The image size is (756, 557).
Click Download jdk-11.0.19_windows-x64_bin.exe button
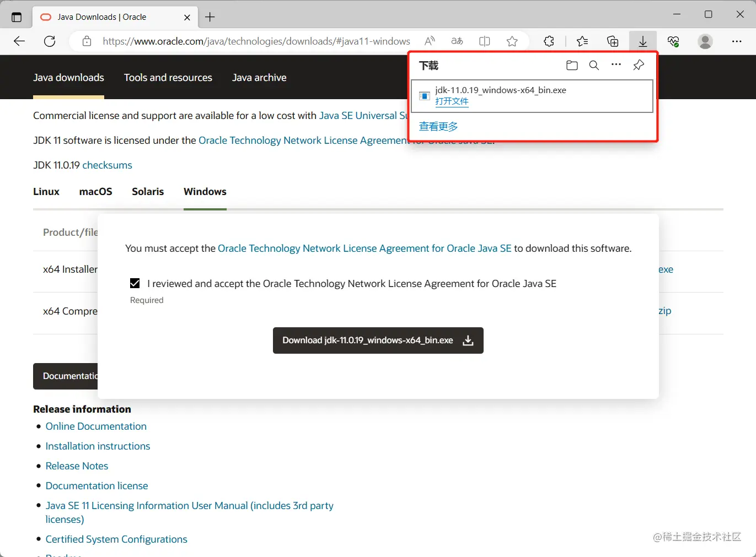pos(378,340)
